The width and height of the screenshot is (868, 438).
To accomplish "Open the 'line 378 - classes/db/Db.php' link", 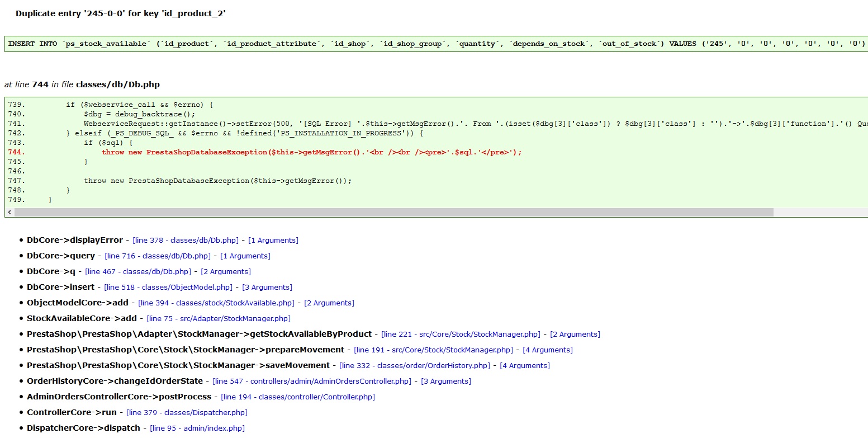I will point(185,240).
